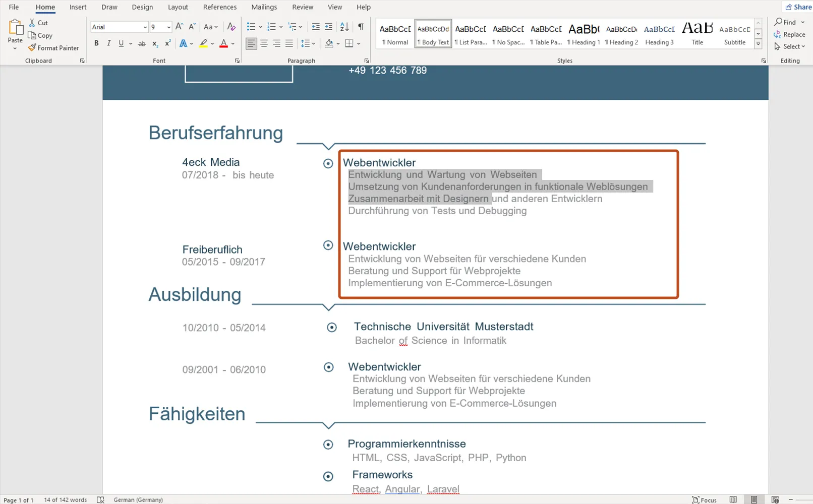Viewport: 813px width, 504px height.
Task: Apply paragraph shading fill color
Action: pyautogui.click(x=329, y=43)
